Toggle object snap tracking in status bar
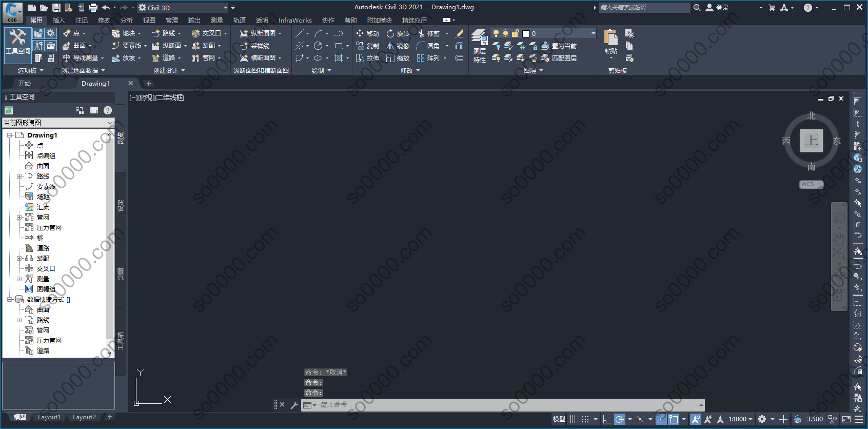The height and width of the screenshot is (429, 868). 661,419
